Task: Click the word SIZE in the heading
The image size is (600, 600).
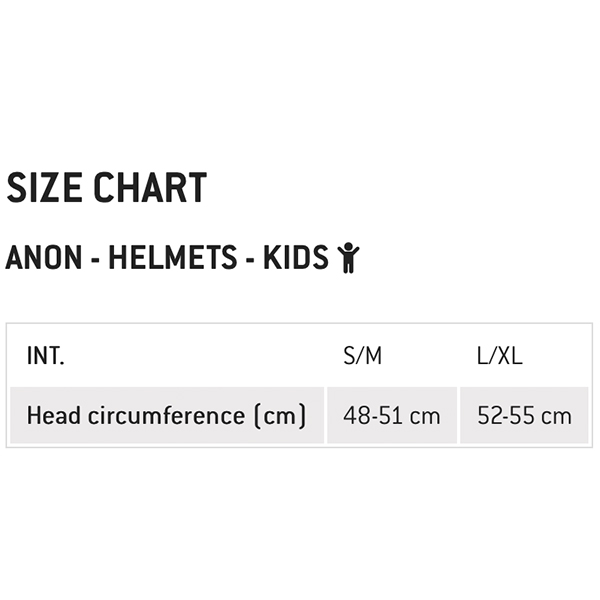Action: (x=44, y=188)
